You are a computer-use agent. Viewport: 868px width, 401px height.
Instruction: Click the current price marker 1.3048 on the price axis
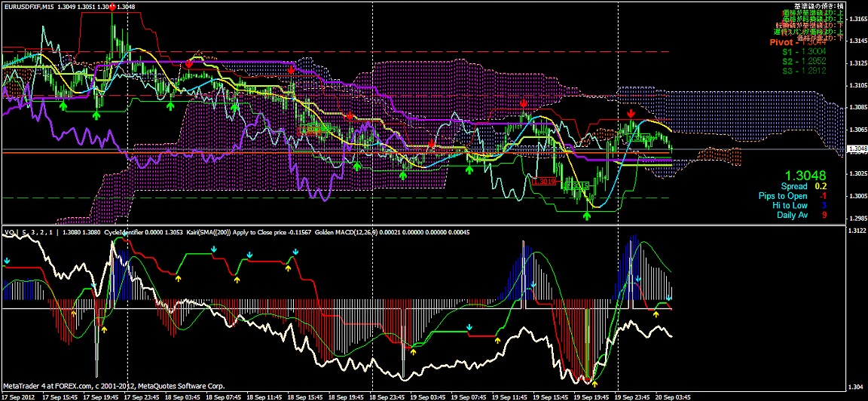pyautogui.click(x=856, y=149)
